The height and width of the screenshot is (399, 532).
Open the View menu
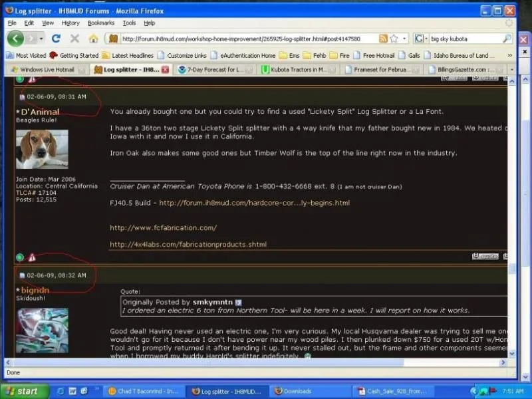pos(48,23)
